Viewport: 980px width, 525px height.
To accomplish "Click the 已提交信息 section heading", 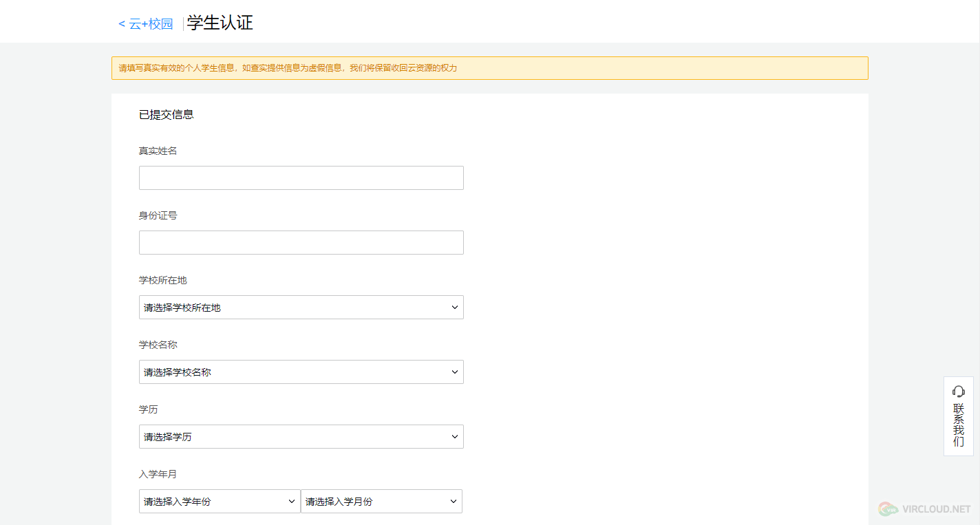I will tap(167, 115).
